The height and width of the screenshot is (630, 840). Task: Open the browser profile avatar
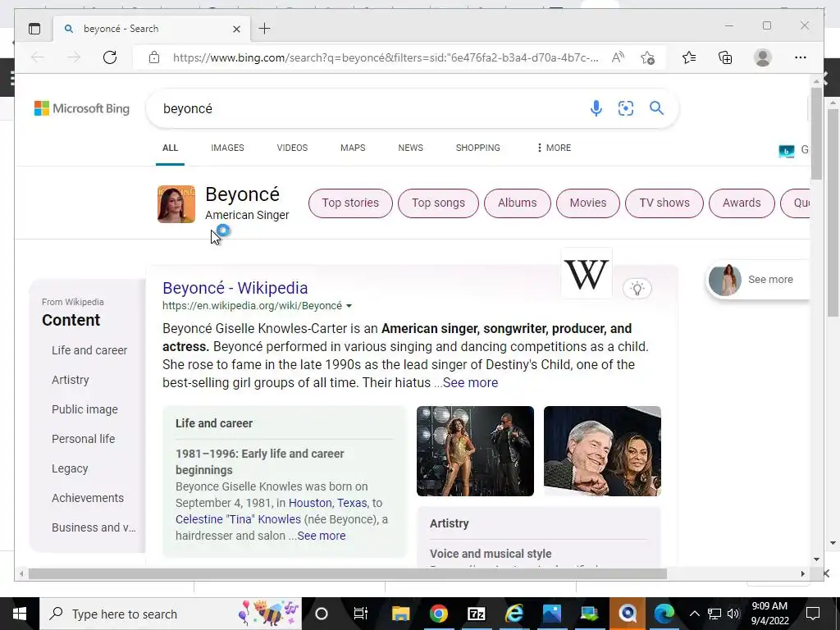point(762,57)
